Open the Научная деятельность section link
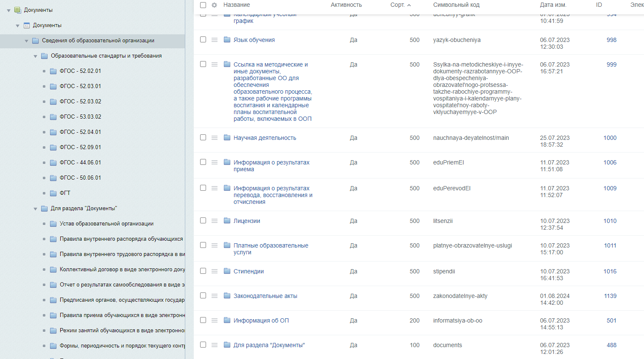Viewport: 644px width, 359px height. click(265, 138)
